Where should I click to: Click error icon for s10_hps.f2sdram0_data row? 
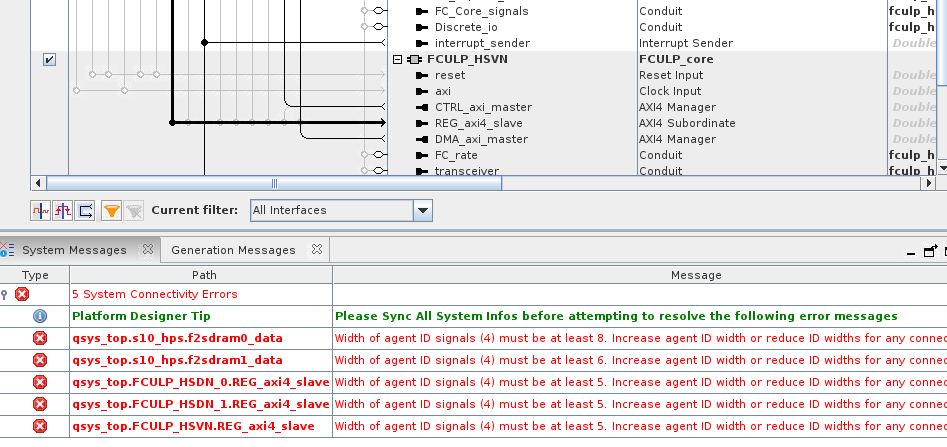click(40, 338)
